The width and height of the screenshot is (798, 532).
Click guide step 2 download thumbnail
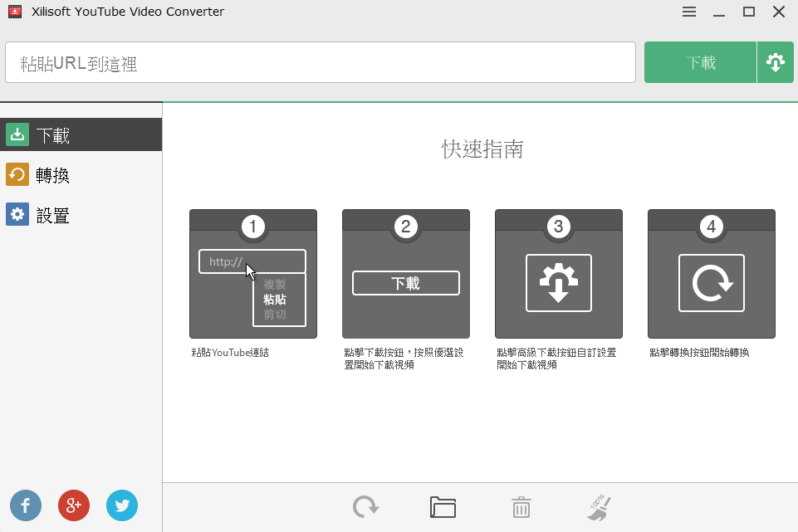click(405, 274)
